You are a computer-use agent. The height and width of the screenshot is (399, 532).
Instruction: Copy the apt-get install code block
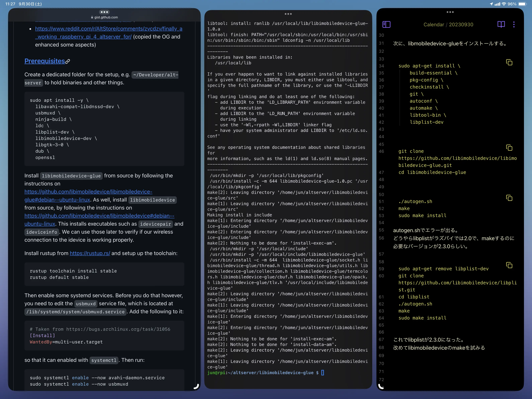(x=509, y=63)
